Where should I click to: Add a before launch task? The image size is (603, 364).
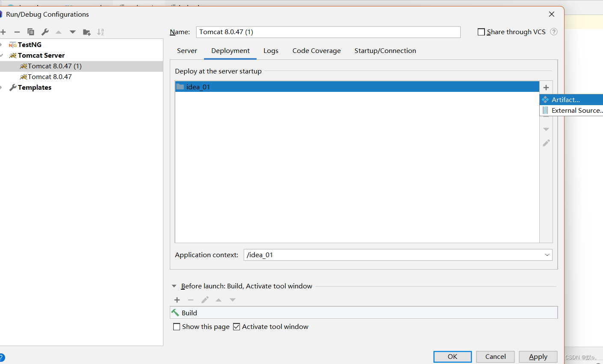[x=177, y=300]
